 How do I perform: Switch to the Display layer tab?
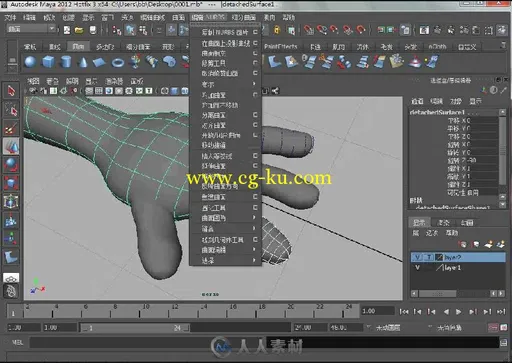click(x=419, y=222)
